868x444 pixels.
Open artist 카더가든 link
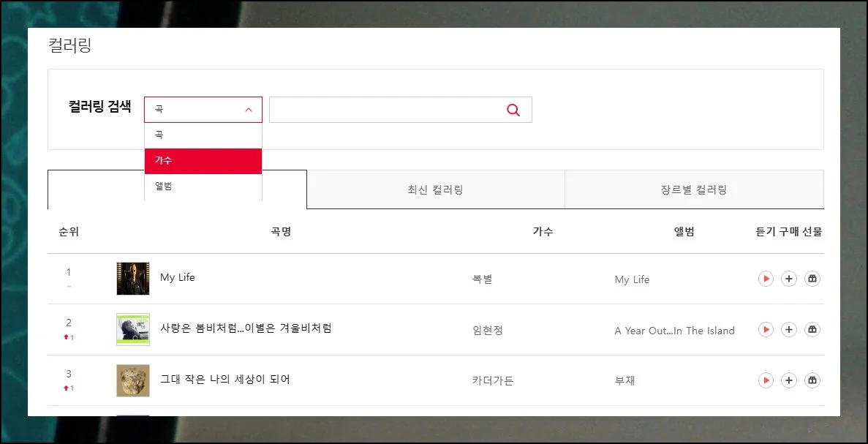tap(493, 380)
